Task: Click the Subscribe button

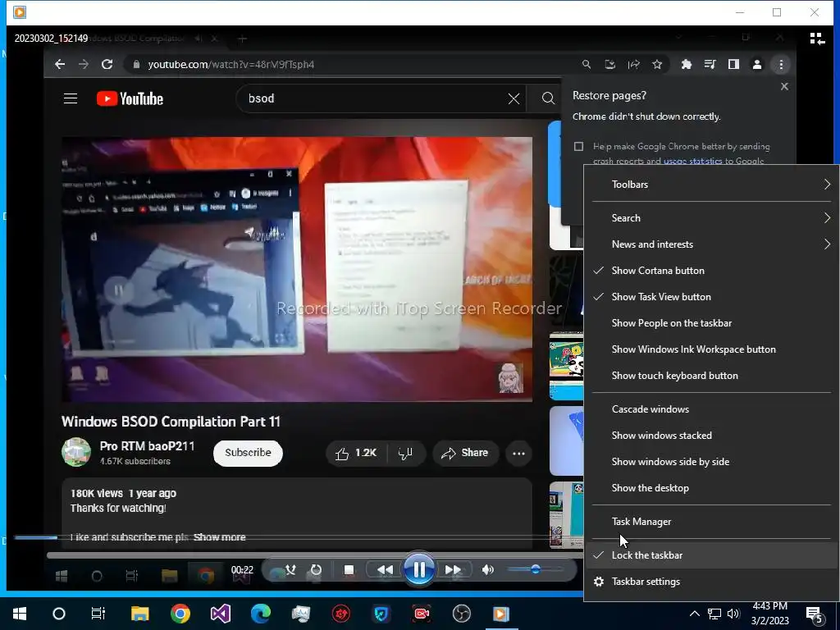Action: [248, 453]
